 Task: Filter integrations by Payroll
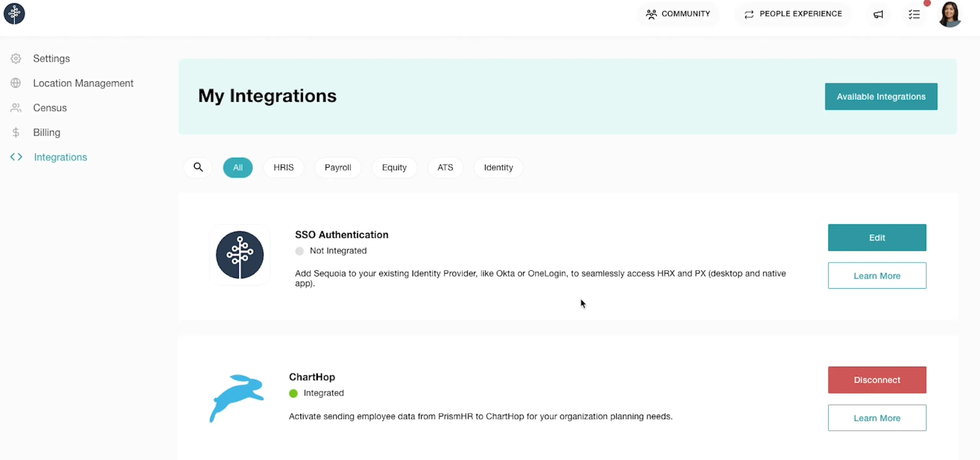(x=338, y=167)
